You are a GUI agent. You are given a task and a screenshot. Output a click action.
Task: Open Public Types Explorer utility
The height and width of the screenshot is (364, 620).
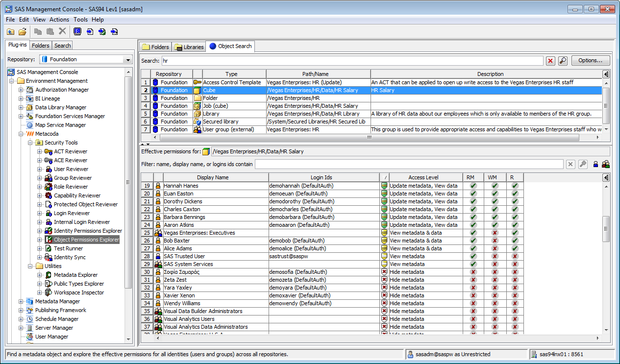coord(79,284)
